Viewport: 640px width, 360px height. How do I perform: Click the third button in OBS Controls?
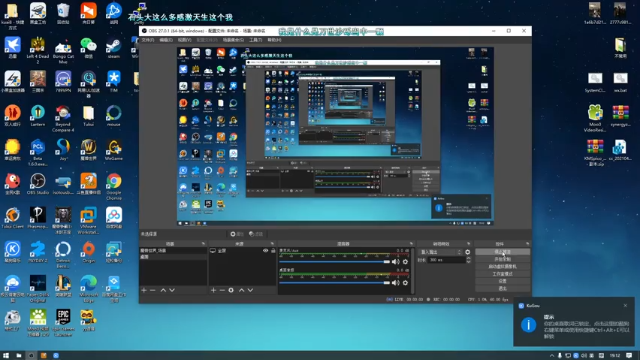(502, 267)
